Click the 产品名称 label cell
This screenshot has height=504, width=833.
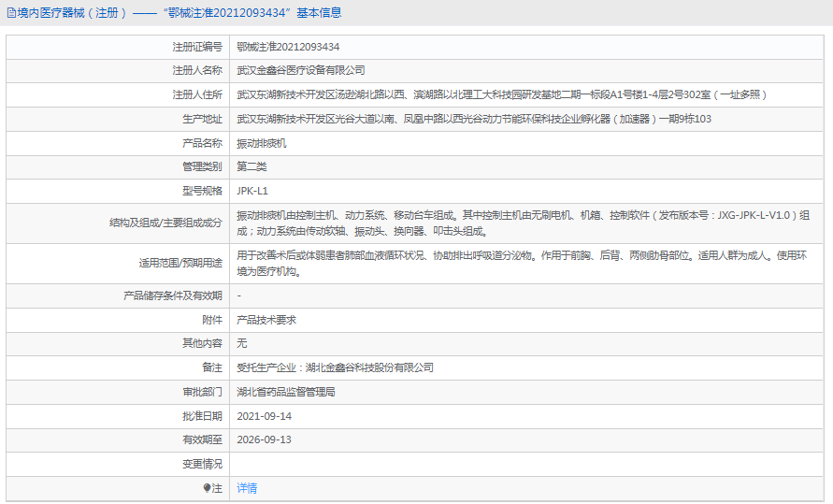[118, 143]
